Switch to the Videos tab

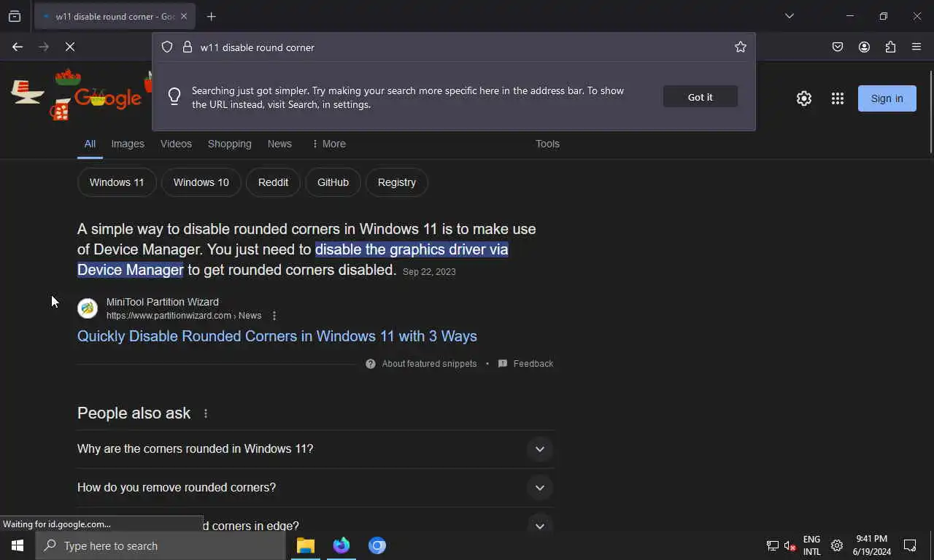tap(176, 144)
